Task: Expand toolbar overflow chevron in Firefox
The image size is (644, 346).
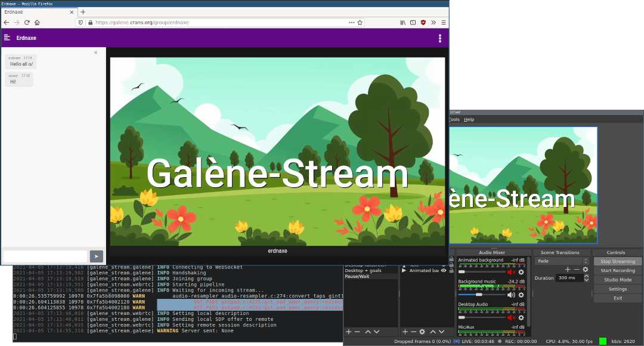Action: (434, 23)
